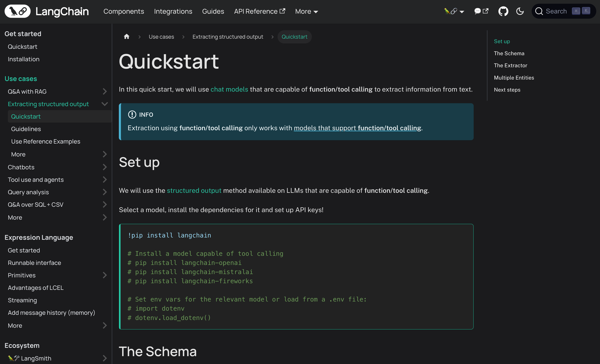Click the LangChain parrot logo icon
Viewport: 600px width, 364px height.
click(x=17, y=11)
